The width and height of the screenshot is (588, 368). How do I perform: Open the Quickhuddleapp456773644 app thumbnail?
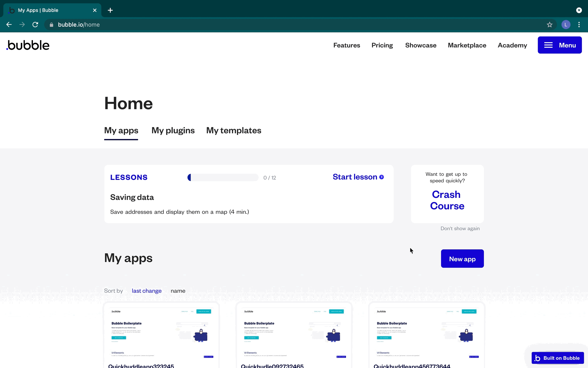[x=426, y=333]
